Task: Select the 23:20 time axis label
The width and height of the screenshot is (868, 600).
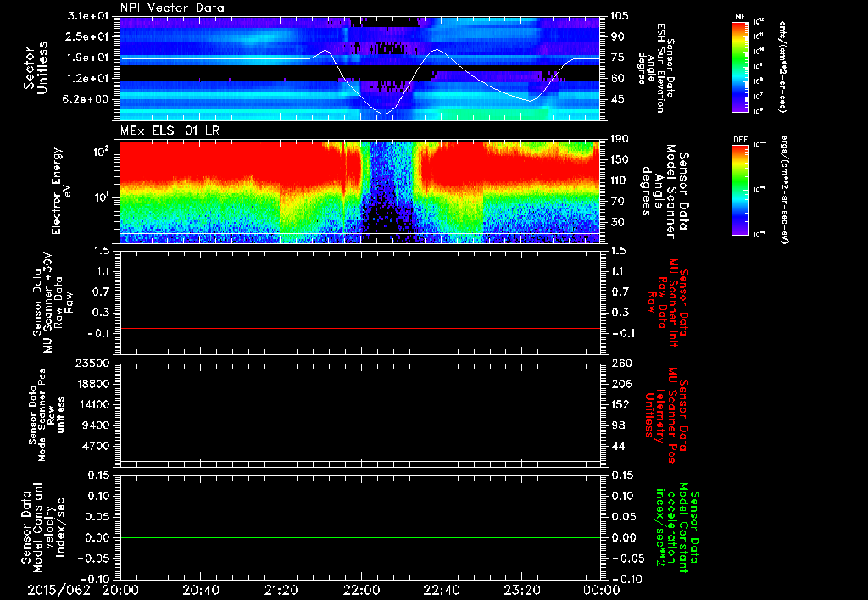Action: click(x=521, y=589)
